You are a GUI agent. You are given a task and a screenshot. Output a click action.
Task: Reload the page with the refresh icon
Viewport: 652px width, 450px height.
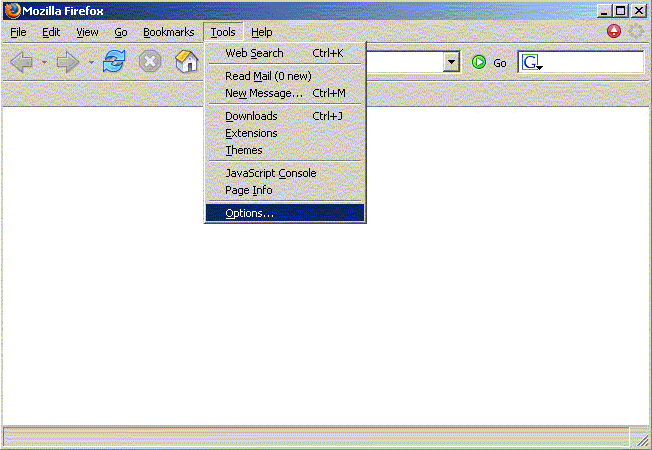[114, 62]
